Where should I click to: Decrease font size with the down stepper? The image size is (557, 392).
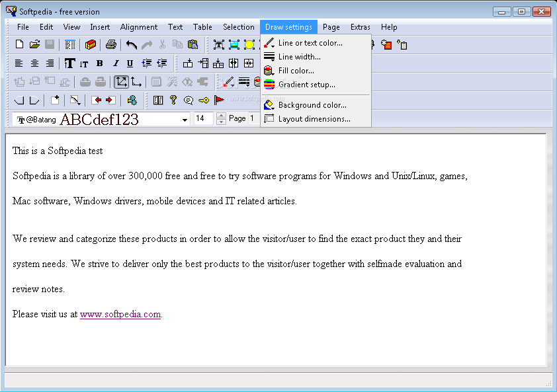(221, 122)
